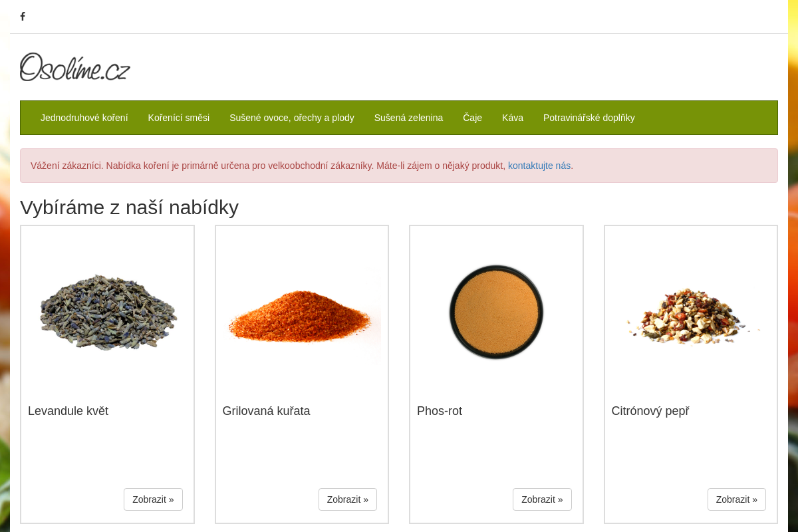The height and width of the screenshot is (532, 798).
Task: Open Jednodruhové koření menu item
Action: pos(84,118)
